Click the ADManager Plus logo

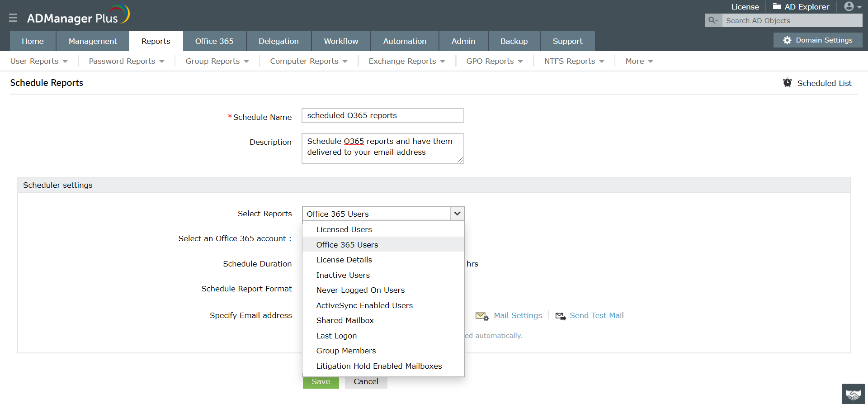click(78, 15)
